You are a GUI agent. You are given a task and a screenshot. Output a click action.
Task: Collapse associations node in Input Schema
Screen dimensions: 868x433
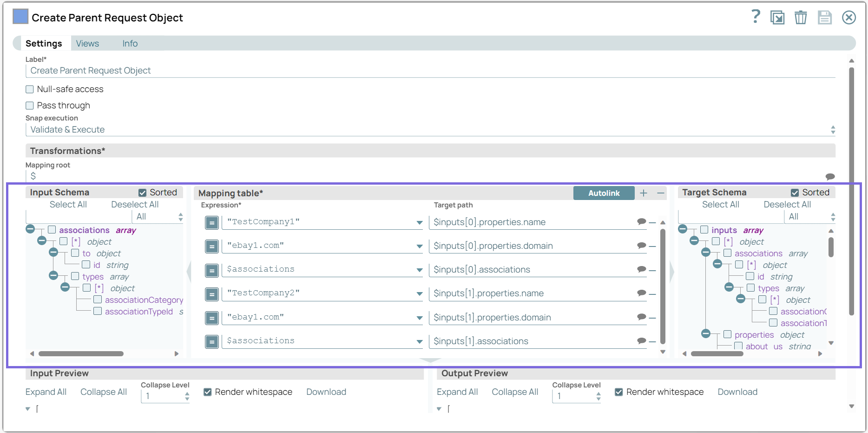[30, 229]
